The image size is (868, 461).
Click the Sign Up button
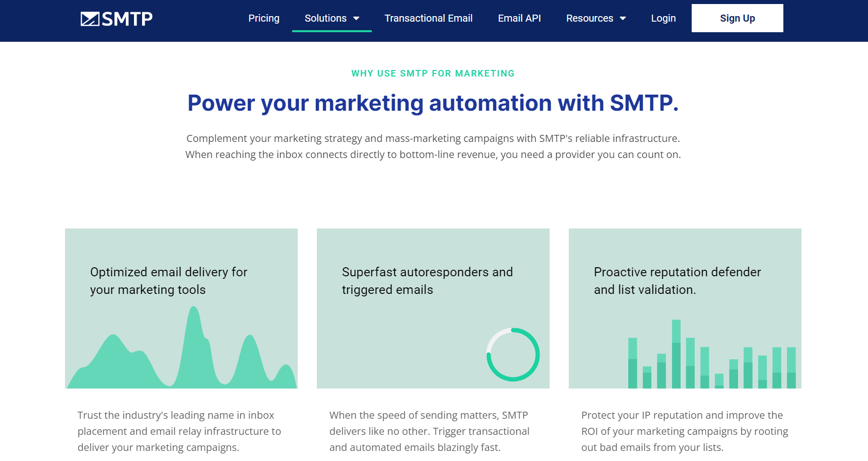[x=737, y=18]
